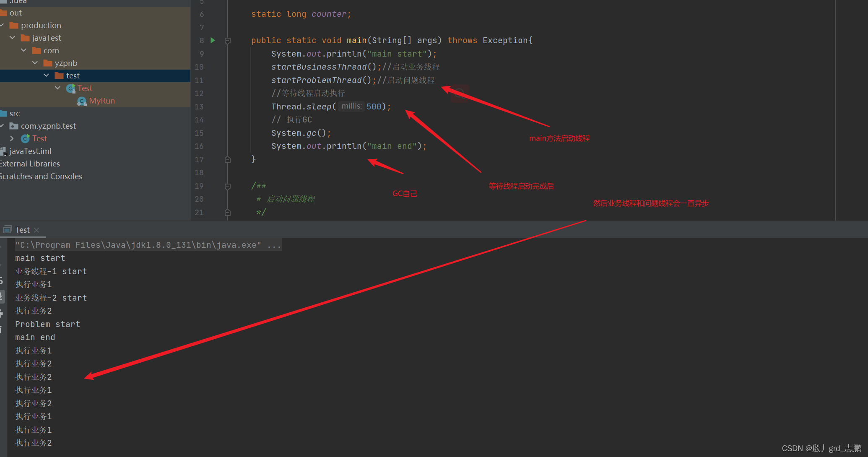Open the External Libraries node
The image size is (868, 457).
click(30, 164)
